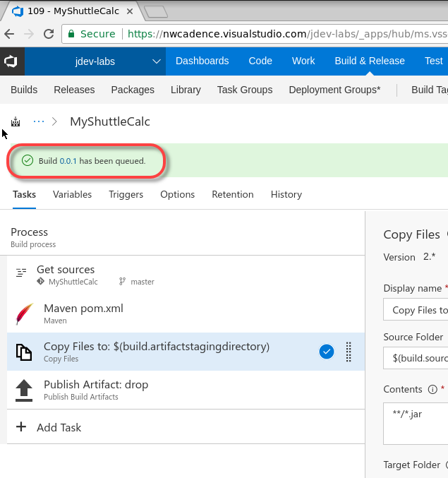Image resolution: width=448 pixels, height=478 pixels.
Task: Click the MyShuttleCalc definition title
Action: pos(110,121)
